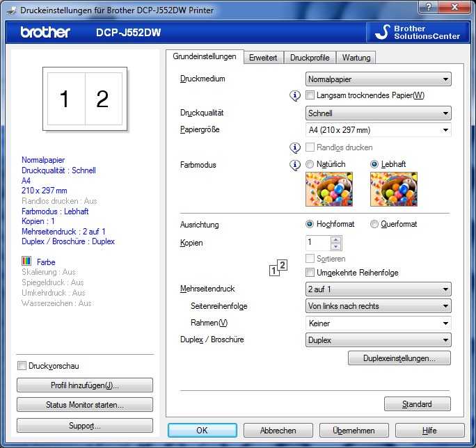Click the brother logo in the header
Viewport: 476px width, 448px height.
45,32
